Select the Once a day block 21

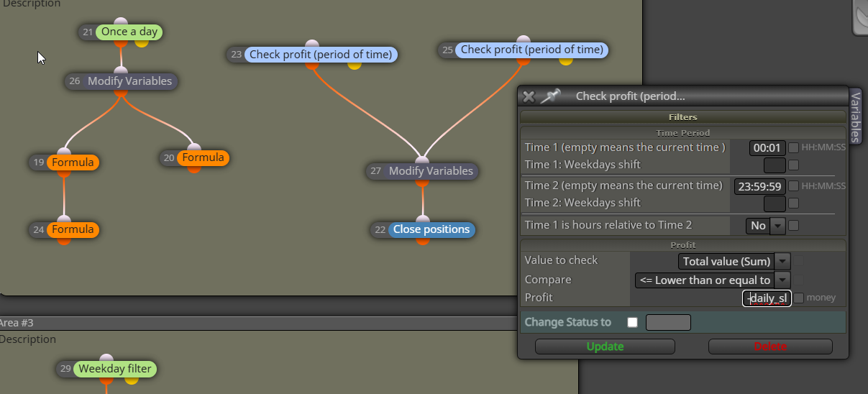(x=129, y=32)
